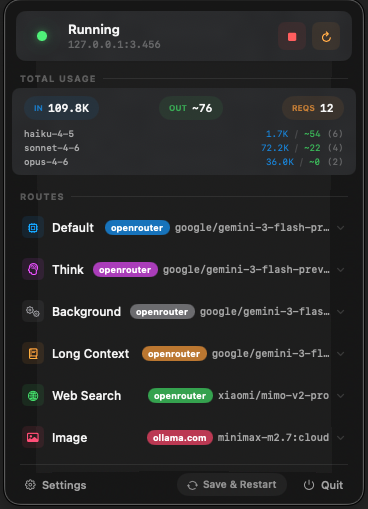Click the blue openrouter badge on Default

(x=137, y=228)
